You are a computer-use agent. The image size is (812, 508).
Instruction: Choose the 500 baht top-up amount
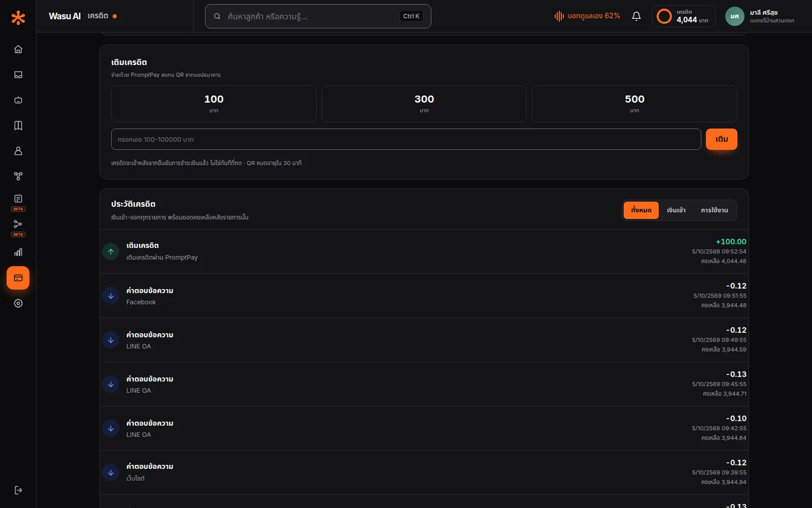click(x=634, y=104)
